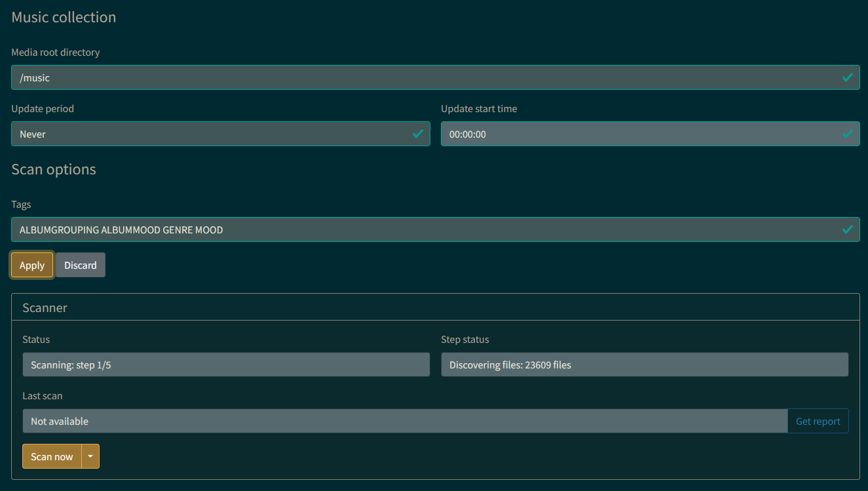The width and height of the screenshot is (868, 491).
Task: Click the Media root directory label
Action: click(56, 52)
